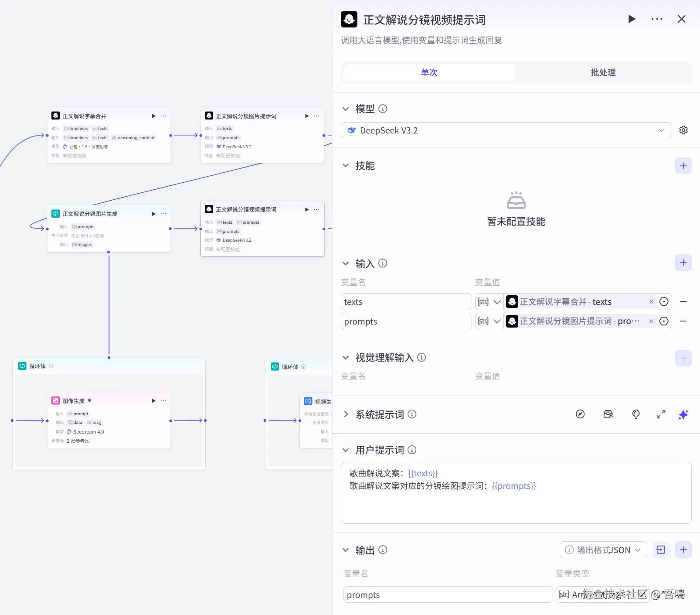
Task: Edit the texts variable name field
Action: coord(406,302)
